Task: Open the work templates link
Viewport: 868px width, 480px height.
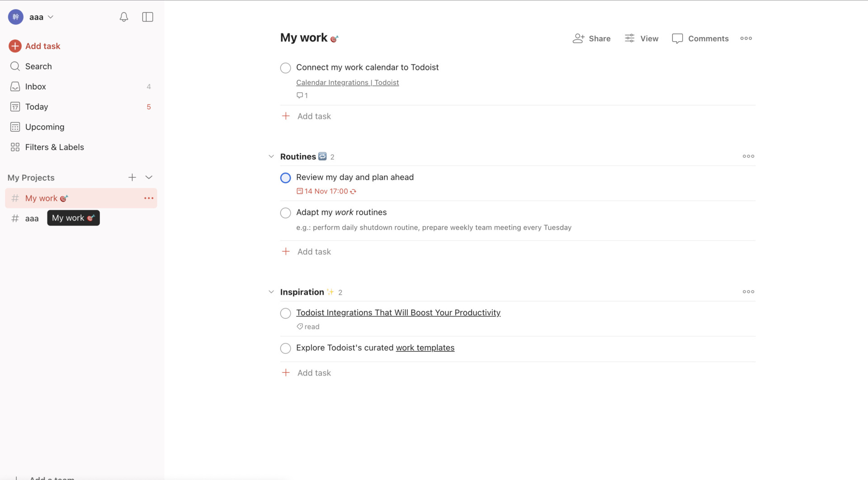Action: point(425,348)
